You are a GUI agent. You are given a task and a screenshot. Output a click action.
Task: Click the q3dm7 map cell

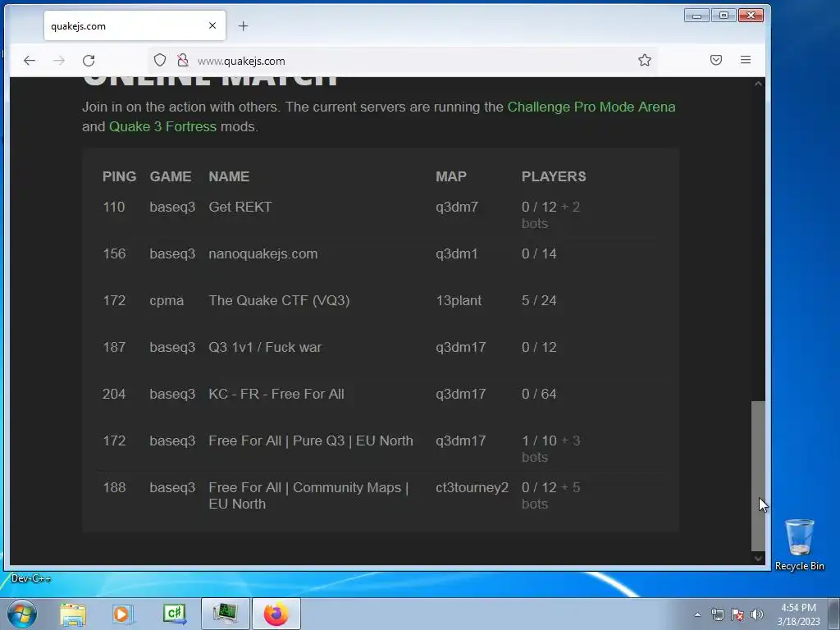point(456,207)
